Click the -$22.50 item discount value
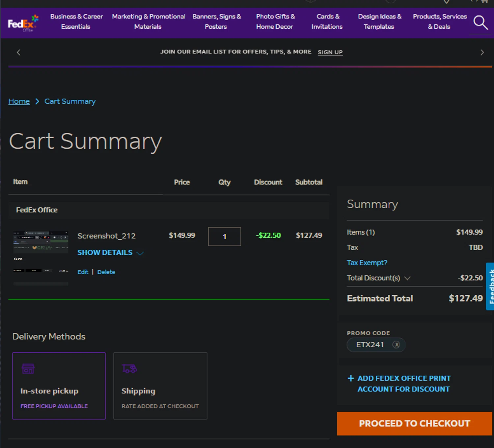Image resolution: width=494 pixels, height=448 pixels. tap(268, 235)
